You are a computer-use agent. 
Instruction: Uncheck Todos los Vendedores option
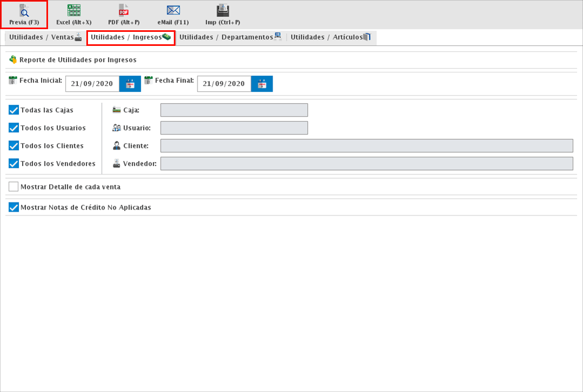pos(14,164)
